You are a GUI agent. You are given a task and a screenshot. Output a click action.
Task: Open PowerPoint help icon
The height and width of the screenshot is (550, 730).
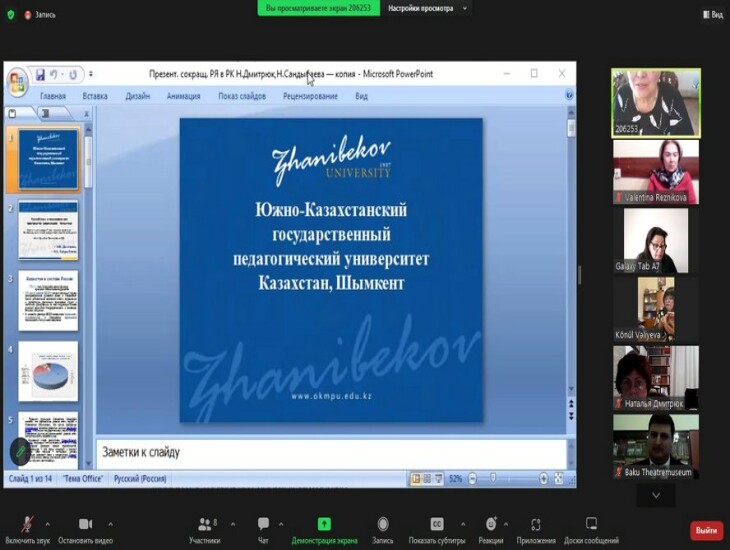(x=569, y=95)
